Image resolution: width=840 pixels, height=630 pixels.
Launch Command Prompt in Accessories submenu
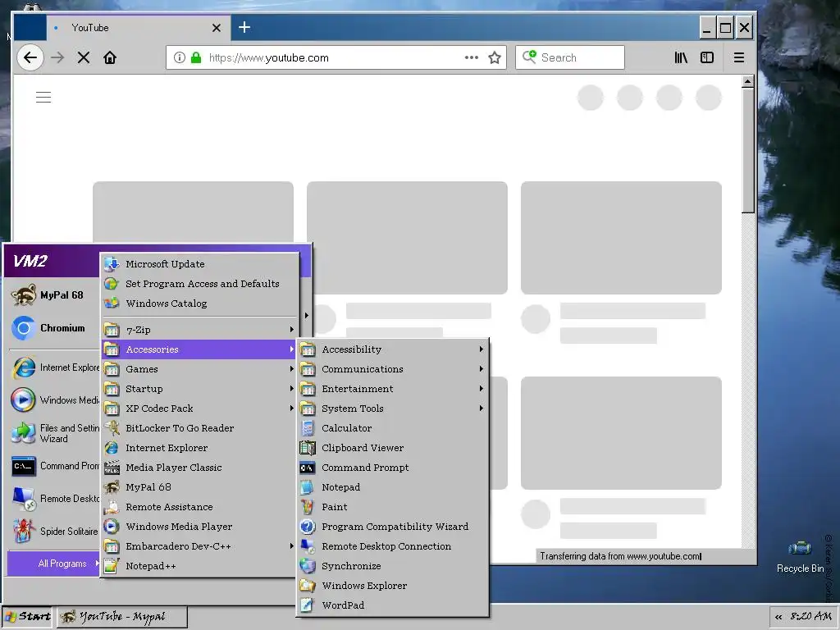[393, 468]
